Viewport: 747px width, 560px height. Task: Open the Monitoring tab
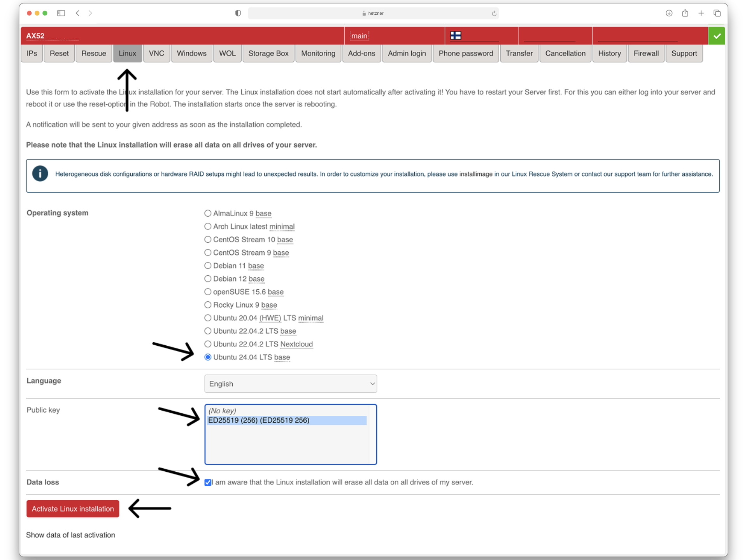point(318,53)
